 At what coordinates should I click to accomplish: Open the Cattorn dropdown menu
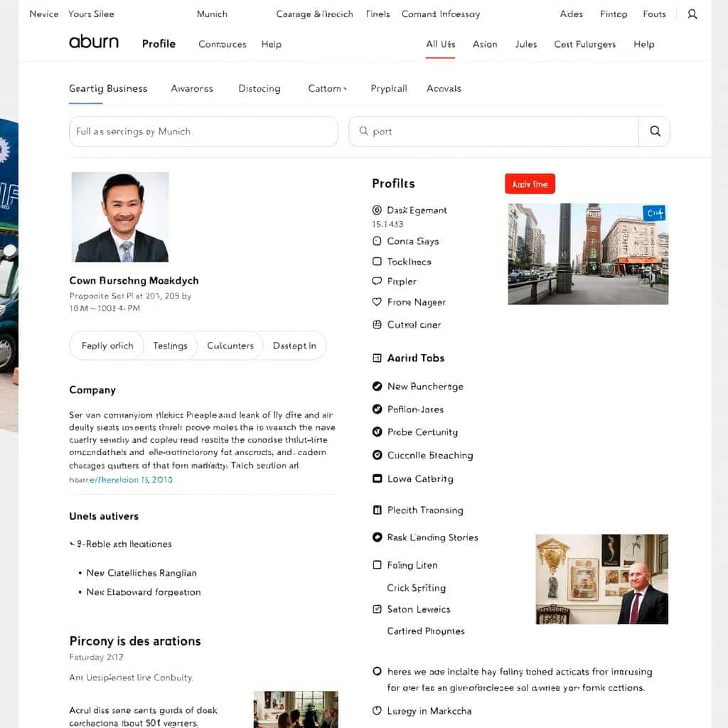tap(327, 89)
